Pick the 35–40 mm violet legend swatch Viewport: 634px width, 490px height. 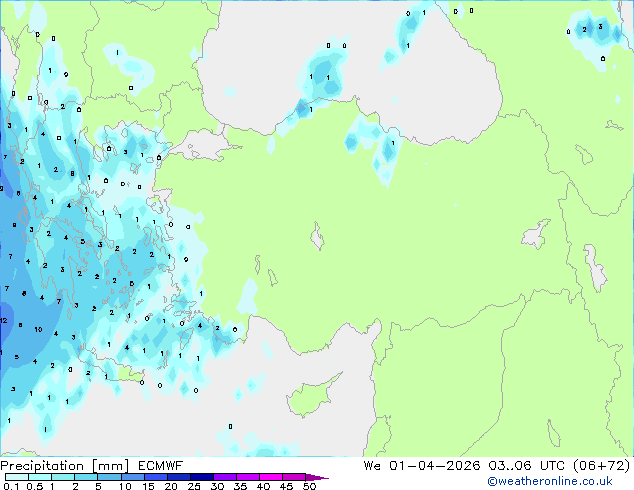tap(247, 477)
